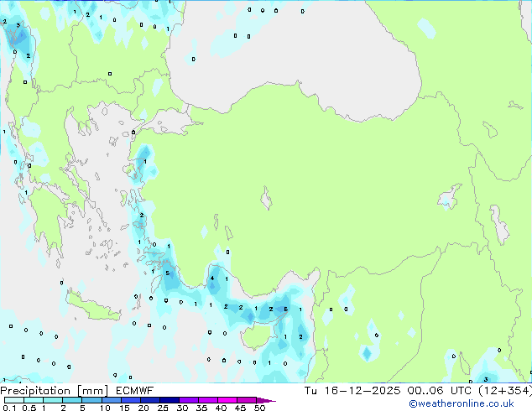This screenshot has width=532, height=411.
Task: Click the 30–35 mm purple swatch
Action: pos(188,400)
